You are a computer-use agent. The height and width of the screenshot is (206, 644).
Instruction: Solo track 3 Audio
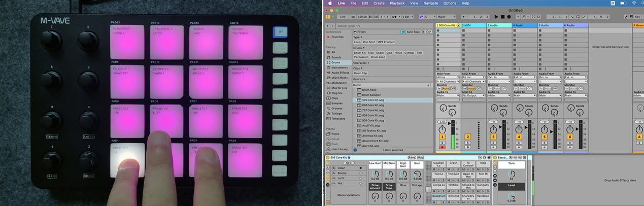pos(493,143)
